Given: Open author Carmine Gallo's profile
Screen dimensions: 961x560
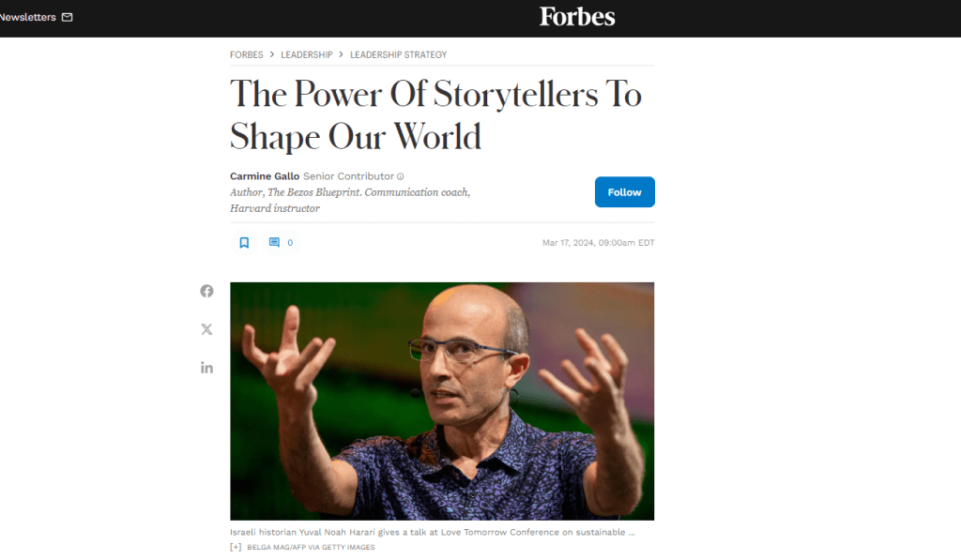Looking at the screenshot, I should coord(264,176).
